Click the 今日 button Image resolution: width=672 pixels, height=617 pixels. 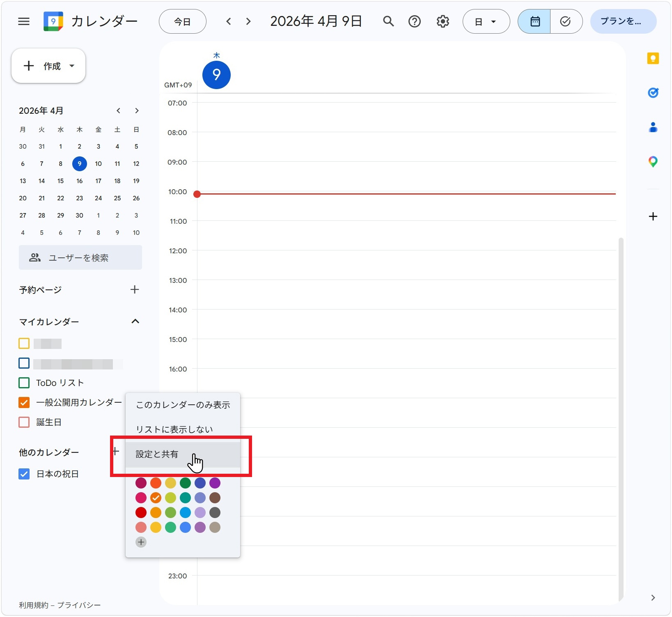click(x=182, y=21)
